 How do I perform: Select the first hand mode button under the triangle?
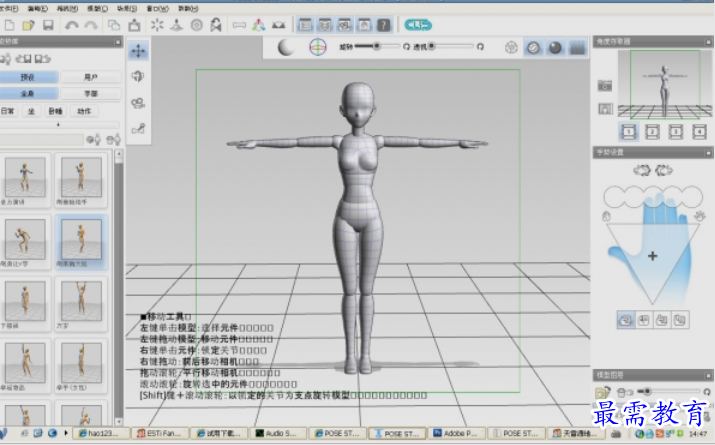click(x=626, y=320)
